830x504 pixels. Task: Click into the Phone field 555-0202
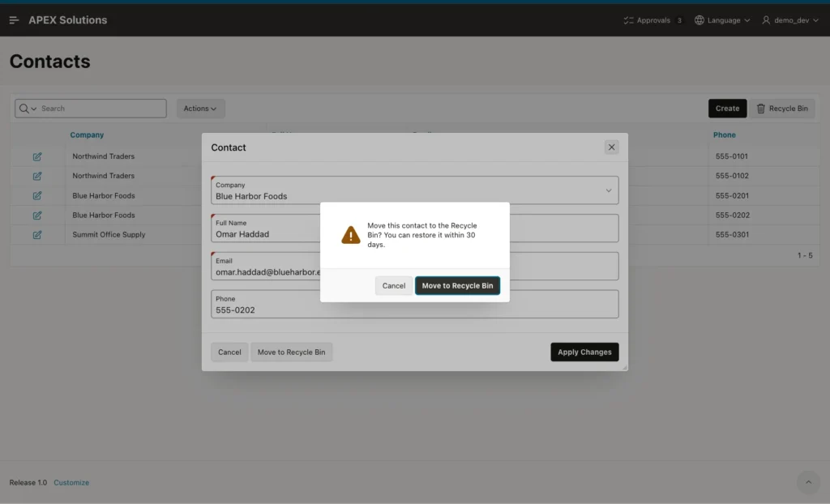point(414,304)
